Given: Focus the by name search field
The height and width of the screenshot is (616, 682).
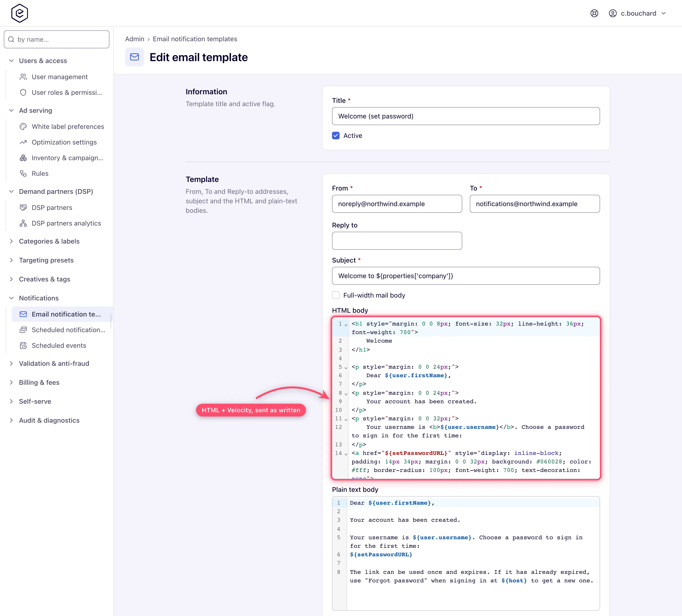Looking at the screenshot, I should [x=57, y=39].
